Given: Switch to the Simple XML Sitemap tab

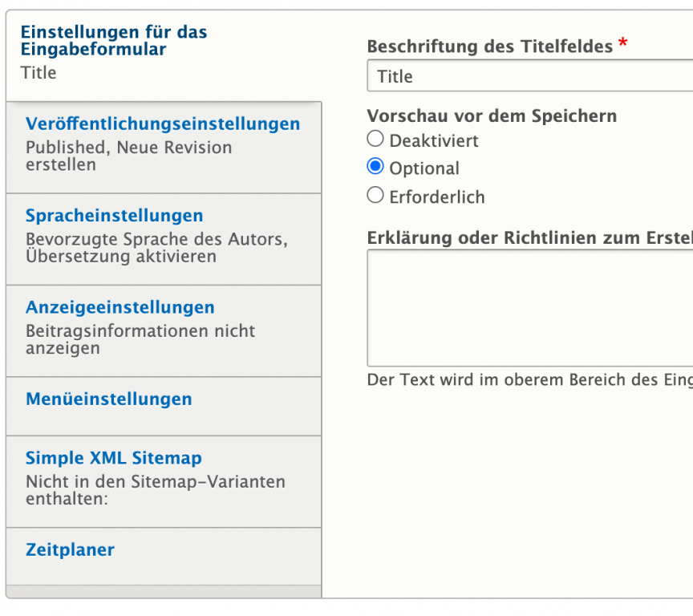Looking at the screenshot, I should point(114,458).
